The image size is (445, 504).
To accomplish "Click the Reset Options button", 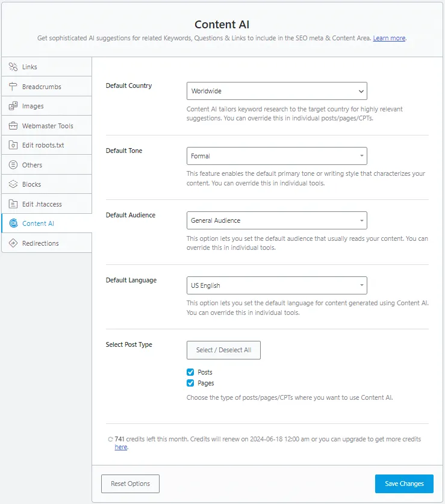I will pyautogui.click(x=130, y=484).
